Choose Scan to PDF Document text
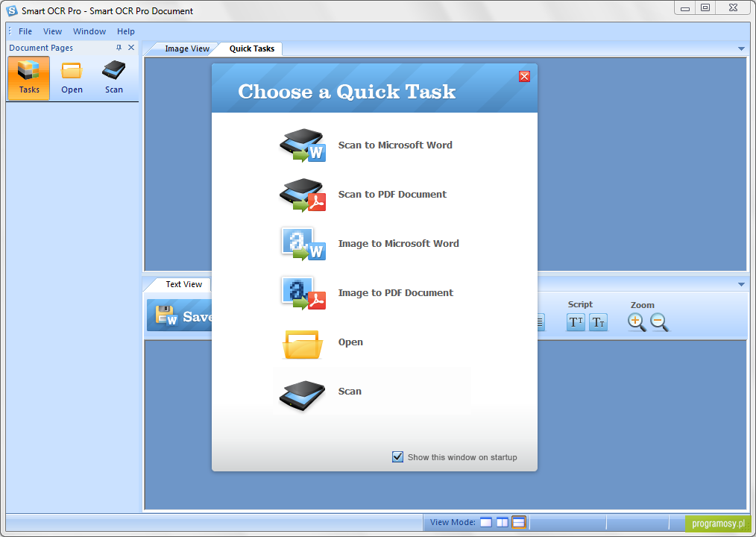 coord(392,195)
